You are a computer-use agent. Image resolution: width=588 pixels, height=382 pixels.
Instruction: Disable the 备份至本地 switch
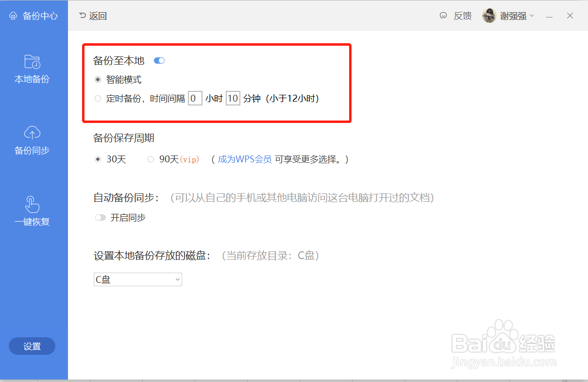click(159, 60)
